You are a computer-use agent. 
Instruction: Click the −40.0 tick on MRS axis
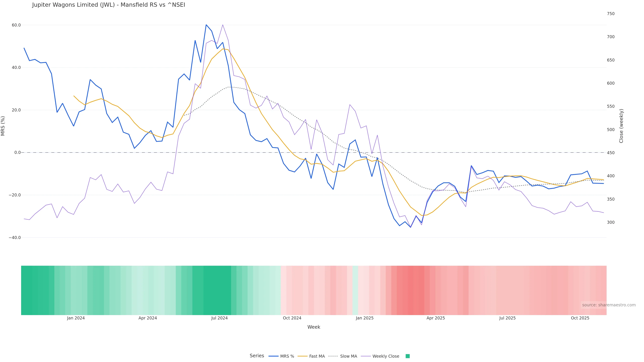coord(15,238)
